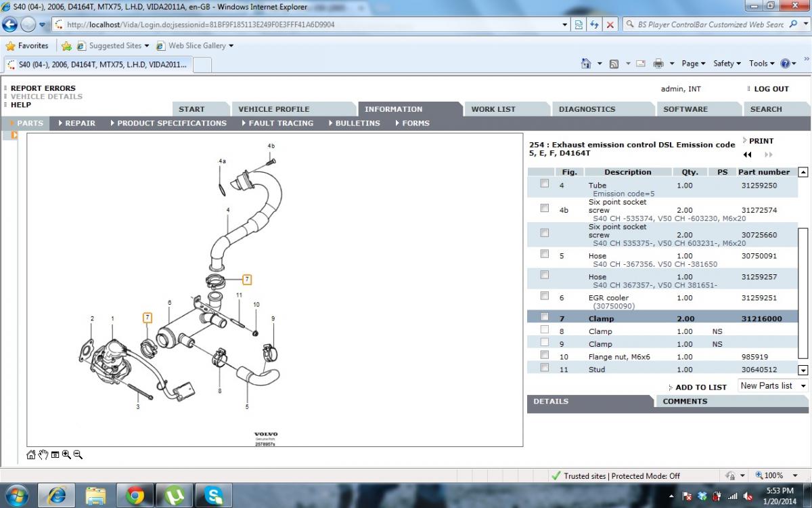Open the Safety menu dropdown
The image size is (812, 508).
727,63
